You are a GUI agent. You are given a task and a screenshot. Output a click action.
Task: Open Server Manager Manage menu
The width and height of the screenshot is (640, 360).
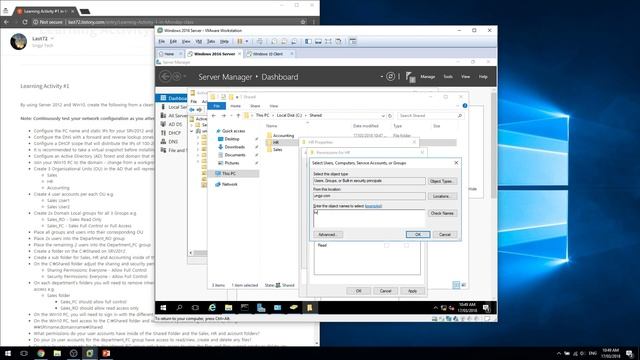427,77
